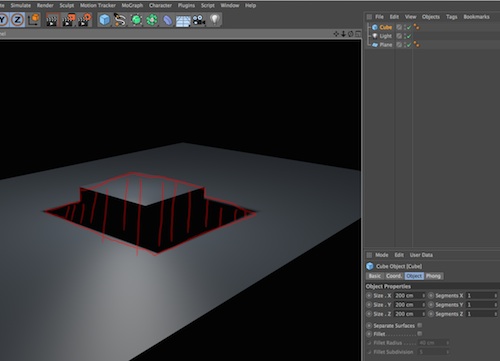Open the Script menu

click(x=208, y=5)
